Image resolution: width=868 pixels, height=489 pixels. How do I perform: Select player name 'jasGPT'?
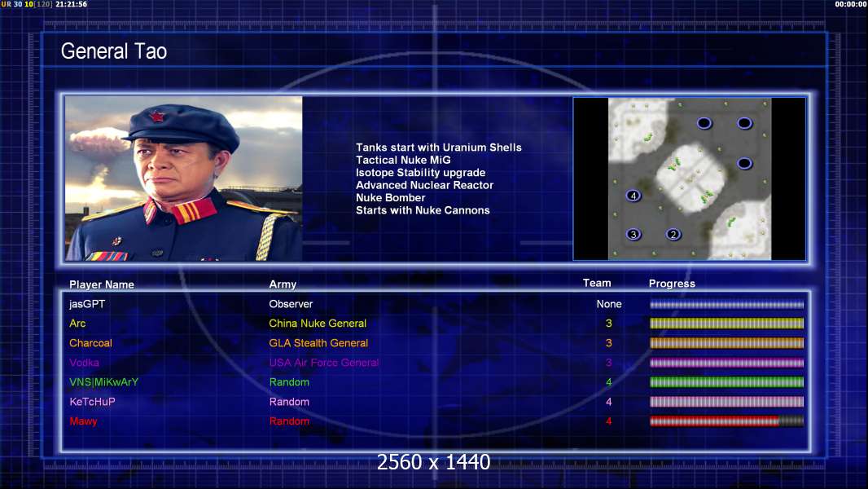87,304
